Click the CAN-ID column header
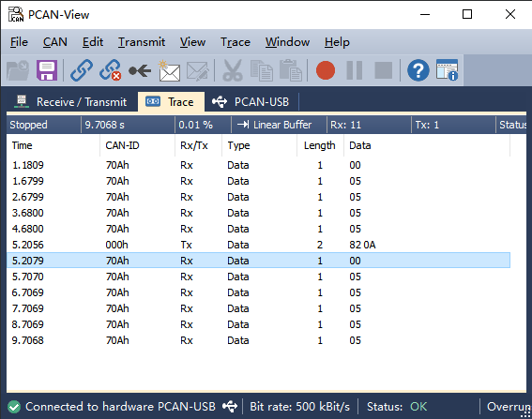532x419 pixels. pos(137,145)
